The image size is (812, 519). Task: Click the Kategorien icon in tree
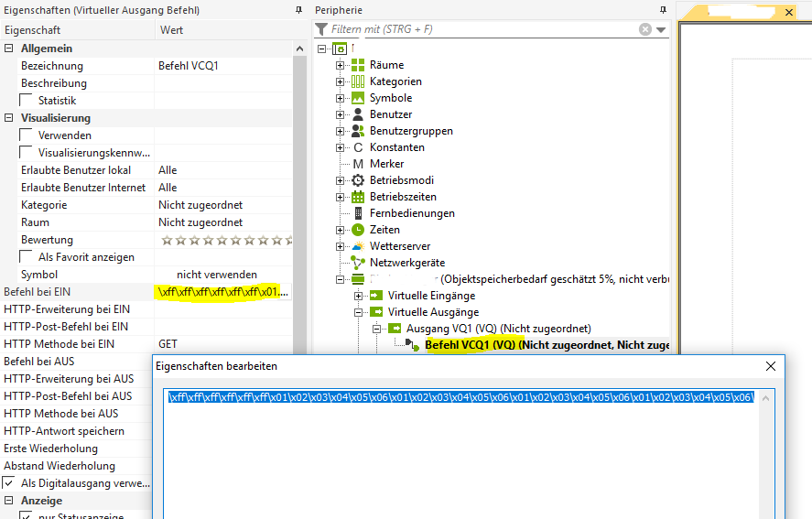point(358,81)
